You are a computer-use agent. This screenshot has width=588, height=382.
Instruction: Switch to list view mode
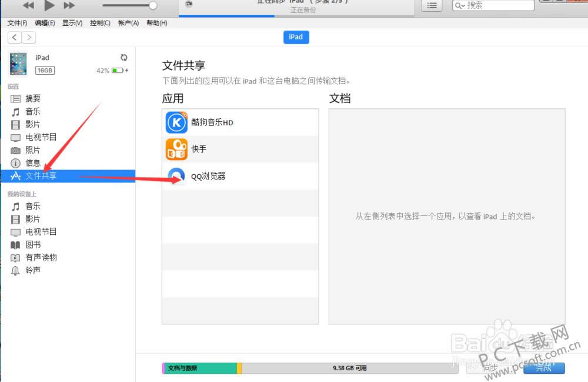(x=431, y=5)
